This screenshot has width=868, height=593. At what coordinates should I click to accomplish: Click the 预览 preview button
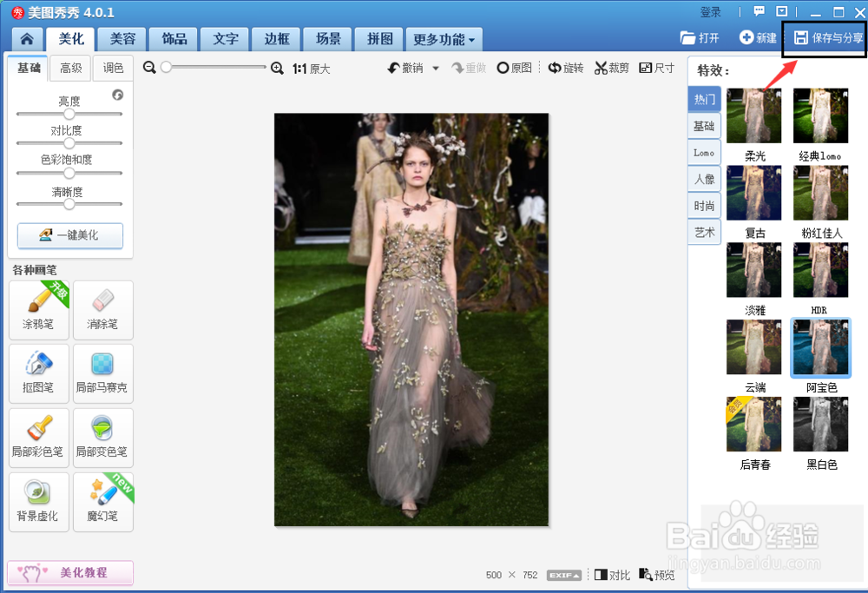657,575
